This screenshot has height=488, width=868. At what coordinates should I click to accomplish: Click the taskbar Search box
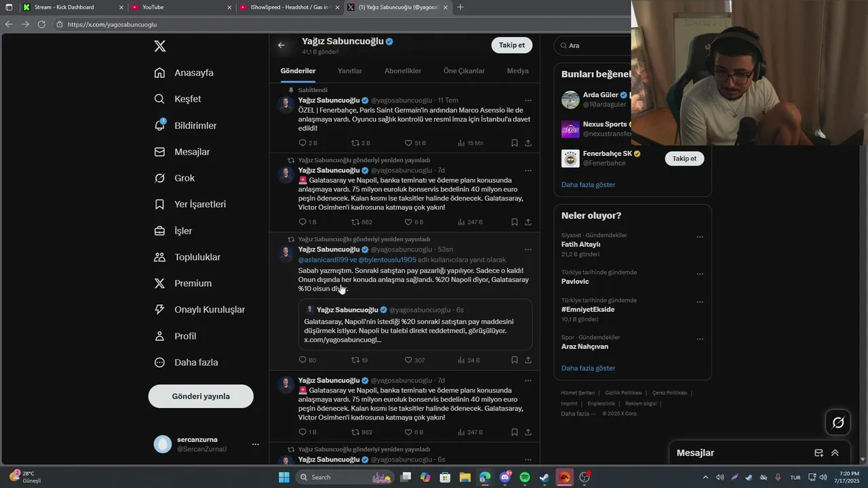point(344,477)
